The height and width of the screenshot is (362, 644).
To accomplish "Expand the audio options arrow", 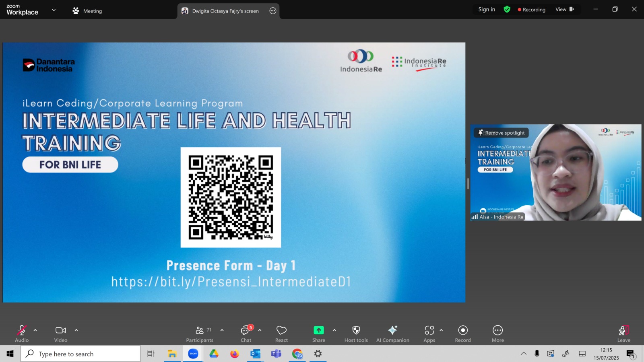I will 35,330.
